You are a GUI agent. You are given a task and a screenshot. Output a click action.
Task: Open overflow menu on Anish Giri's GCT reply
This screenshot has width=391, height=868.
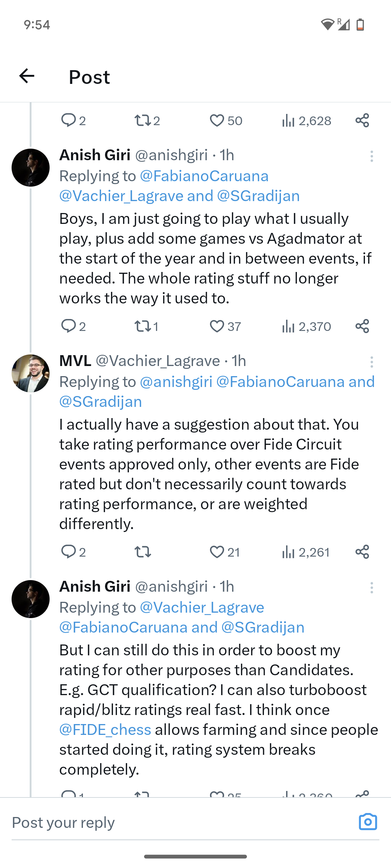(x=371, y=588)
